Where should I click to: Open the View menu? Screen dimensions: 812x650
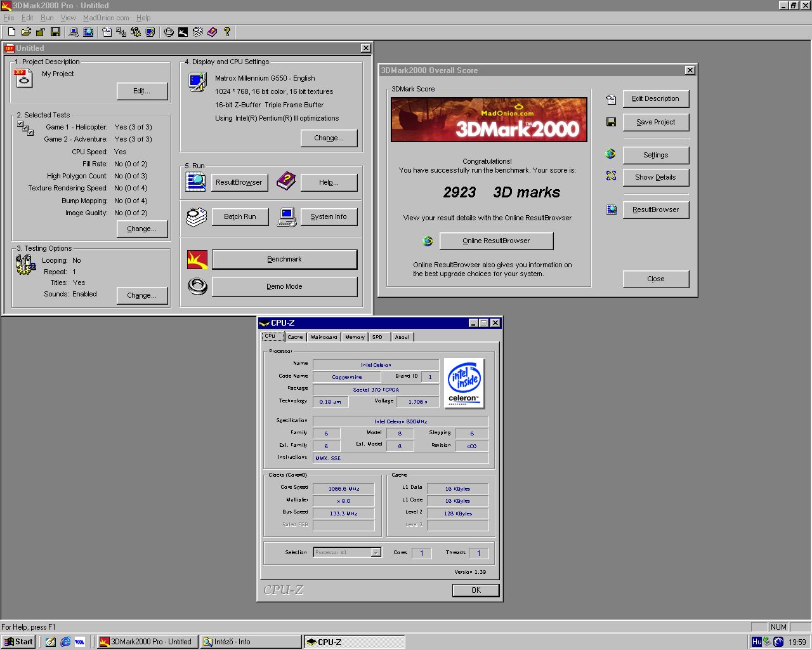click(68, 18)
